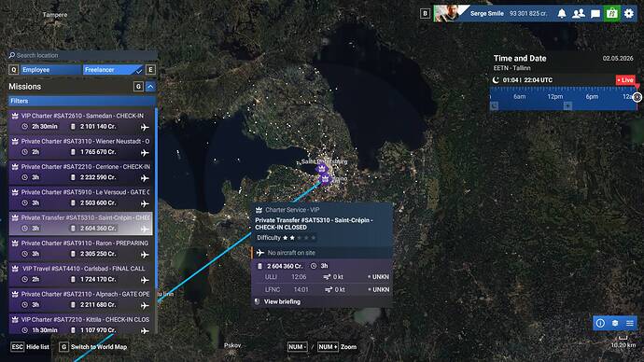Select Private Charter #SAT3110 Wiener Neustadt mission

80,146
